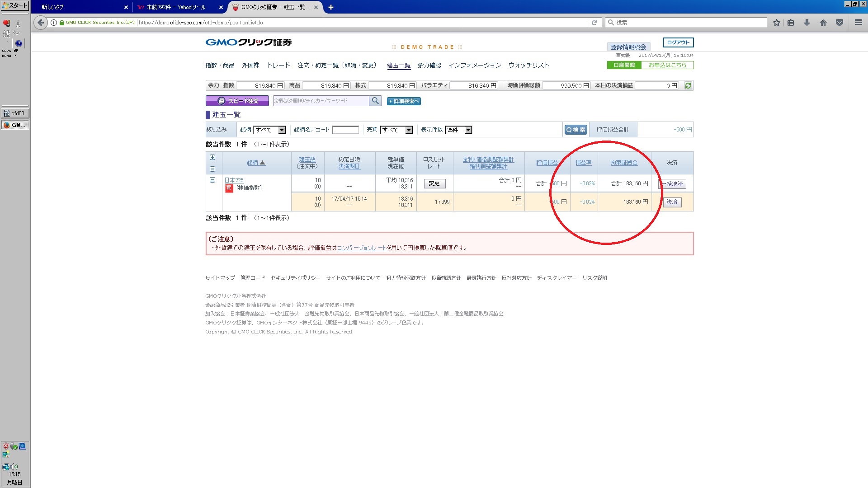
Task: Open the Pocket icon in the toolbar
Action: (x=840, y=23)
